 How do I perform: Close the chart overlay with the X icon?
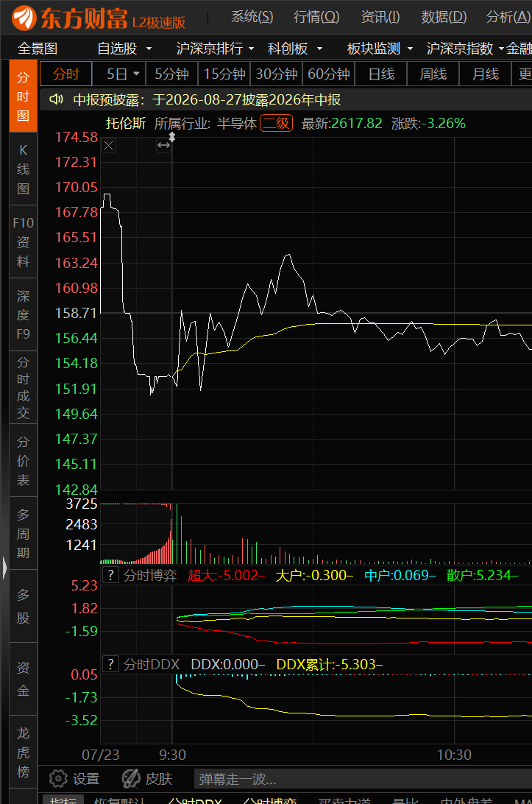[x=109, y=146]
